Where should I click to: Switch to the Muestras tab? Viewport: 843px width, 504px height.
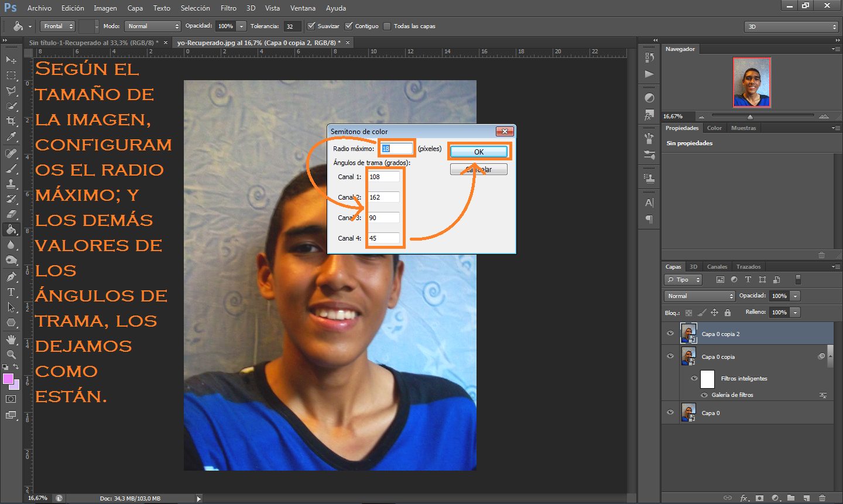click(x=743, y=128)
